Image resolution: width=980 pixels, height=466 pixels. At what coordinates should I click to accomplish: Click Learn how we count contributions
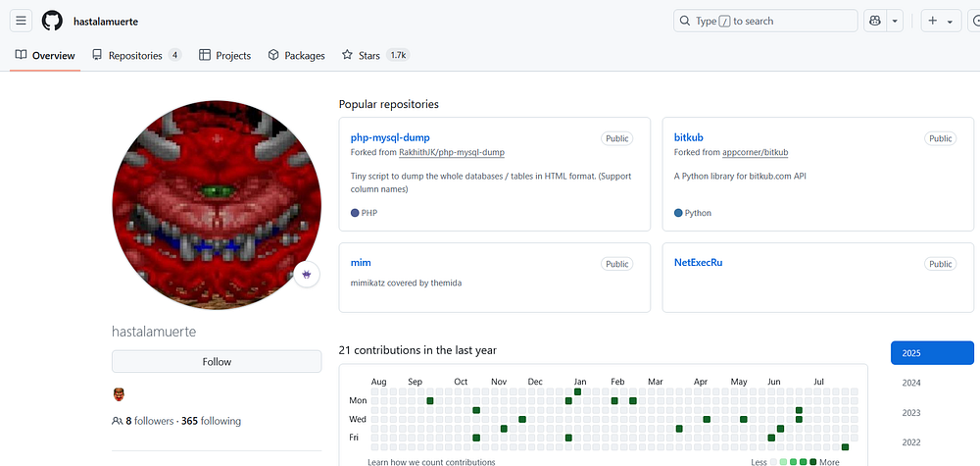[431, 462]
